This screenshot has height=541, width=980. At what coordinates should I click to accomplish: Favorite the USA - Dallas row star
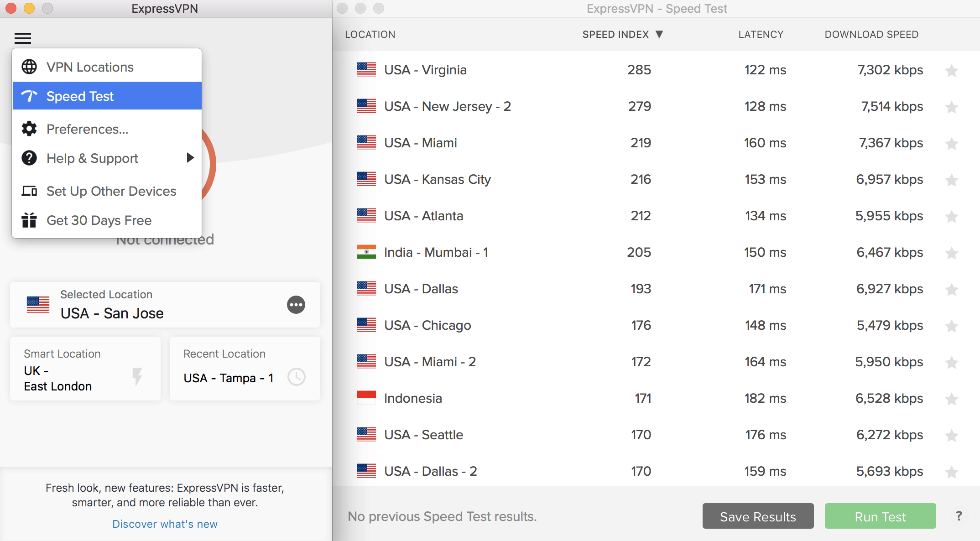(x=952, y=289)
